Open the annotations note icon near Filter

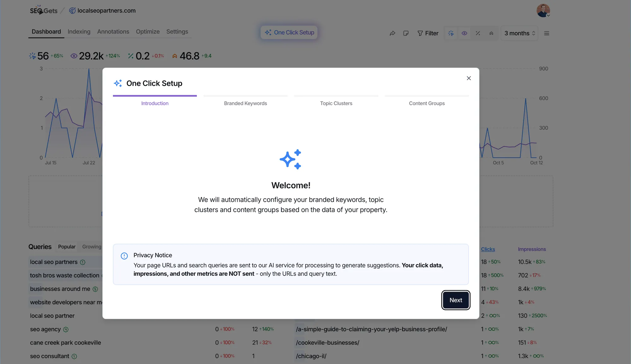(406, 33)
